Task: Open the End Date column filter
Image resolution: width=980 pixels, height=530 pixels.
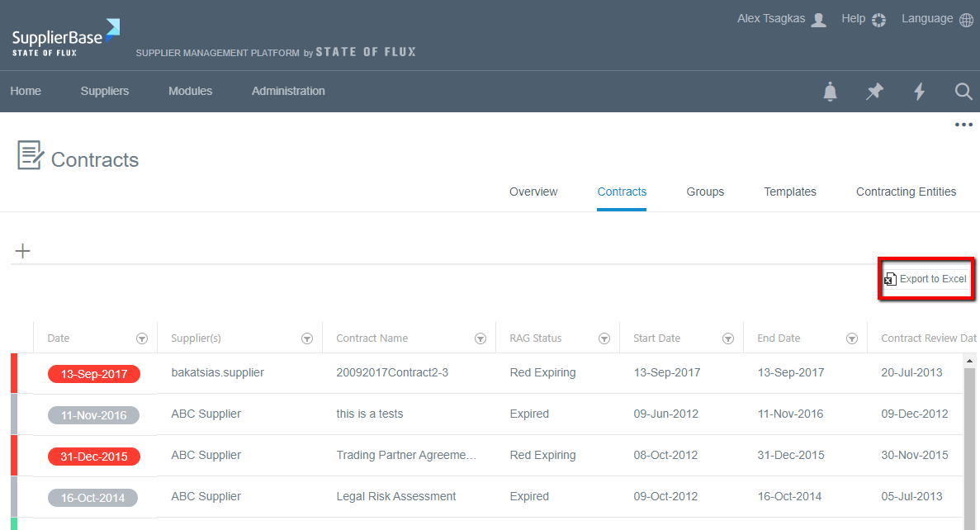Action: coord(852,338)
